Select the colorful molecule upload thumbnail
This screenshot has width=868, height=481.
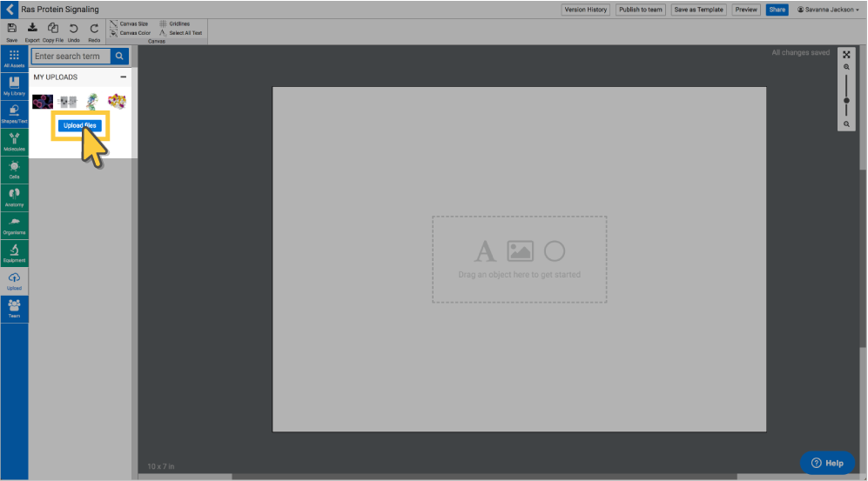coord(117,101)
